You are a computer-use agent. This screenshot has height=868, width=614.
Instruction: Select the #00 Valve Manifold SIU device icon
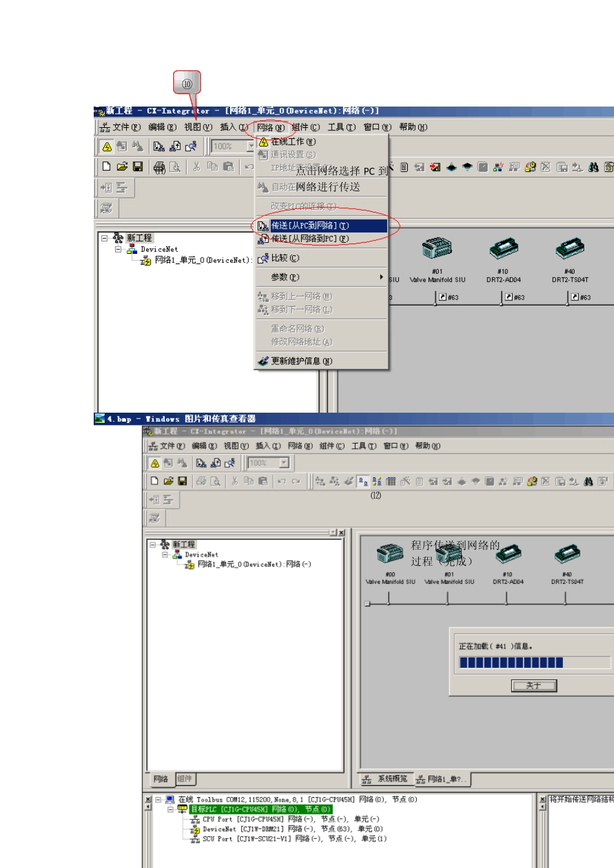click(390, 555)
